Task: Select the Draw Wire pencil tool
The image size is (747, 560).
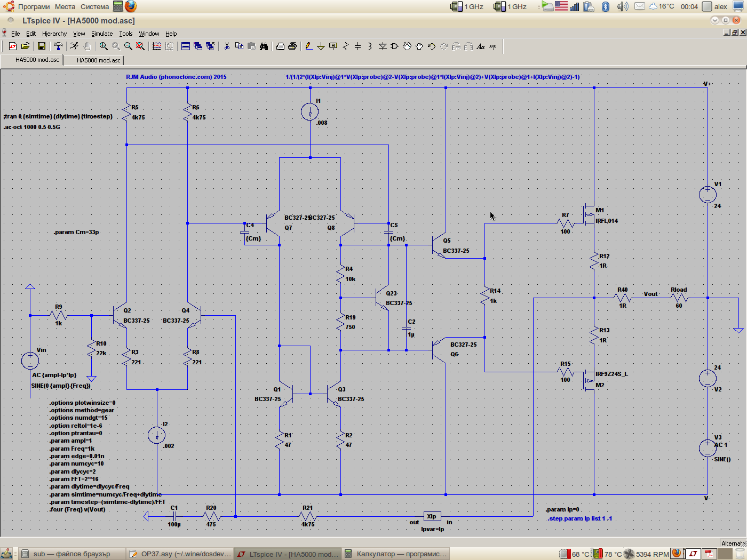Action: click(309, 46)
